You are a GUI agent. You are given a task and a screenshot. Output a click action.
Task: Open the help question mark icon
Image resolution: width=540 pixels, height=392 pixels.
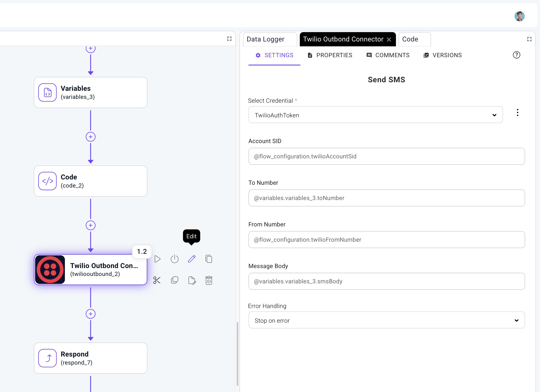pos(516,55)
